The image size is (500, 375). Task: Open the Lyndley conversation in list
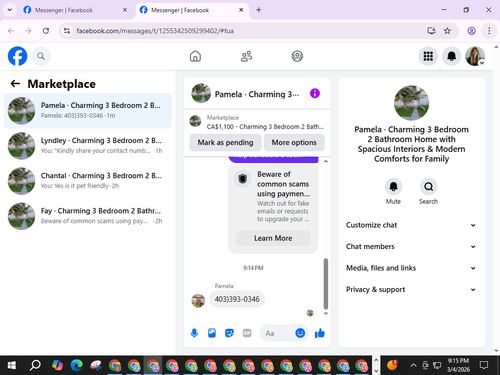pyautogui.click(x=88, y=146)
